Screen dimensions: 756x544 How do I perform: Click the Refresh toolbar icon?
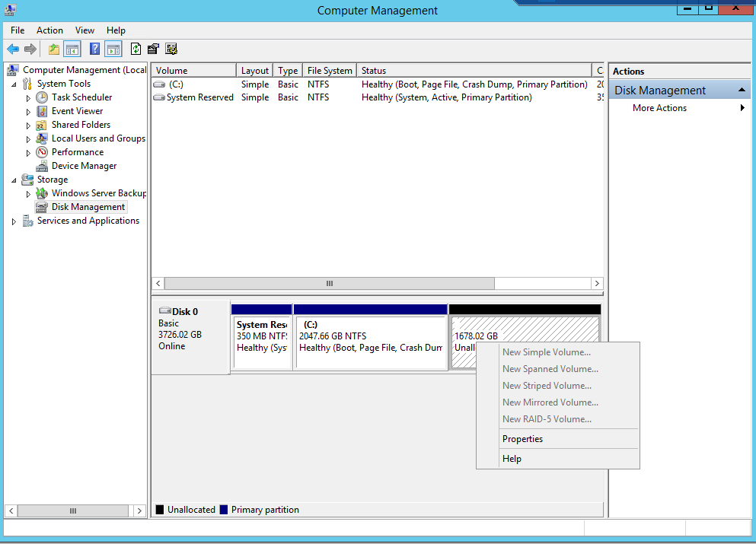[x=136, y=49]
